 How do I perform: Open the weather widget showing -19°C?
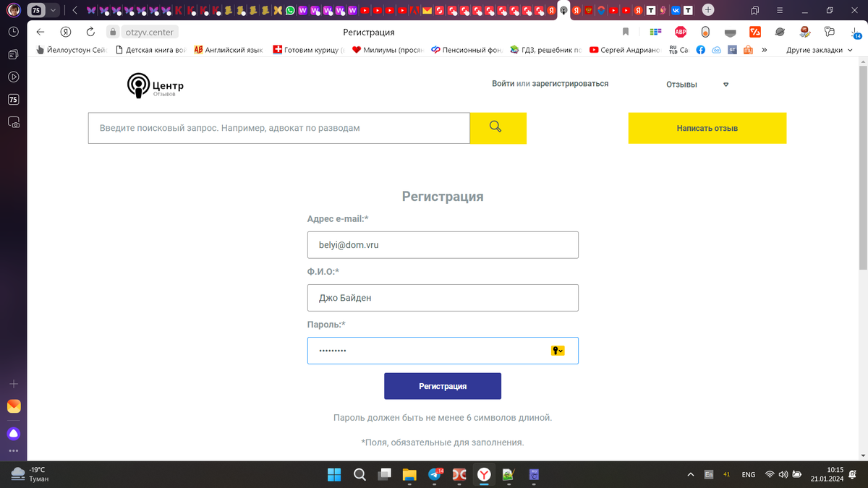[x=30, y=474]
